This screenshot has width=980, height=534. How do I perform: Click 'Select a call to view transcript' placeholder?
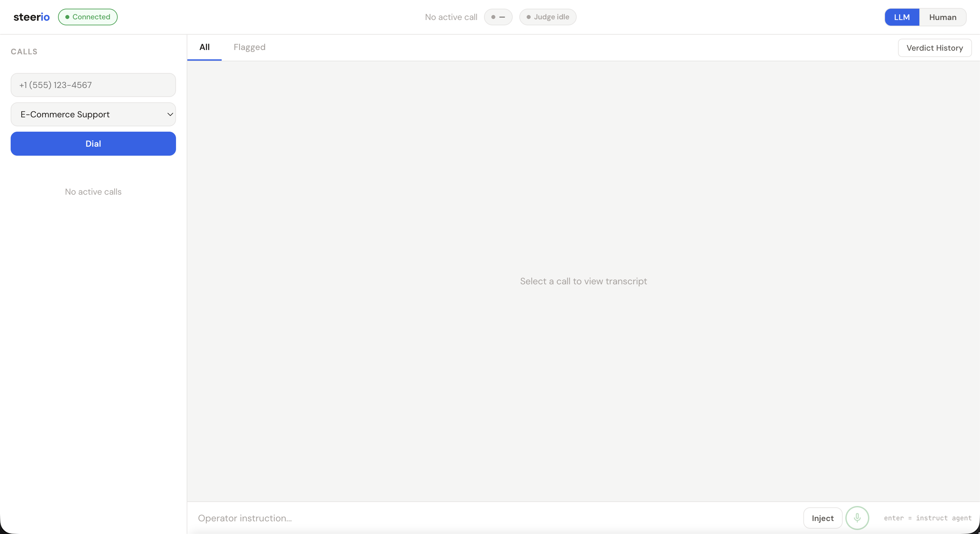[583, 281]
